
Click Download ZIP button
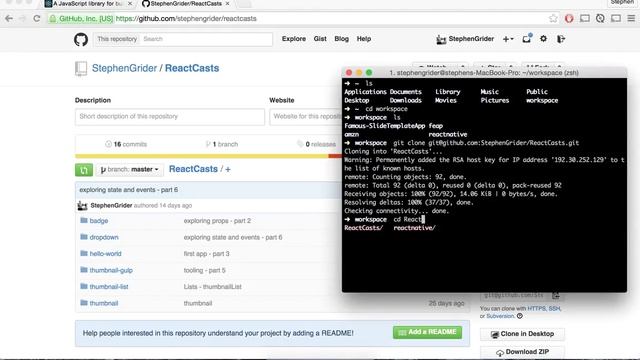point(522,352)
